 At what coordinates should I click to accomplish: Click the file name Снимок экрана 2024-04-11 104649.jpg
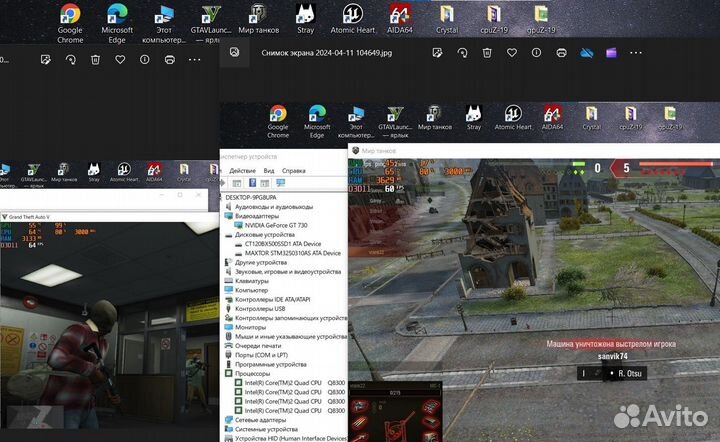coord(326,53)
